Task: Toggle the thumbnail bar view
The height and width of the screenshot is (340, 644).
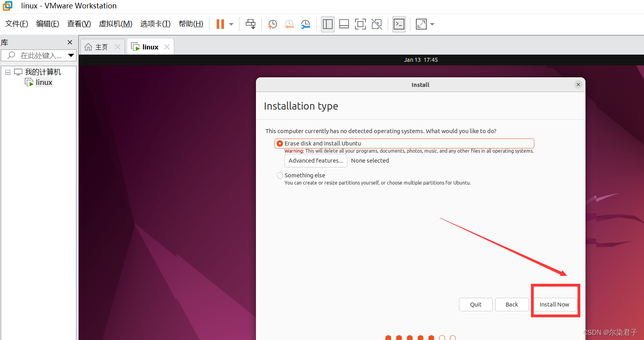Action: (344, 24)
